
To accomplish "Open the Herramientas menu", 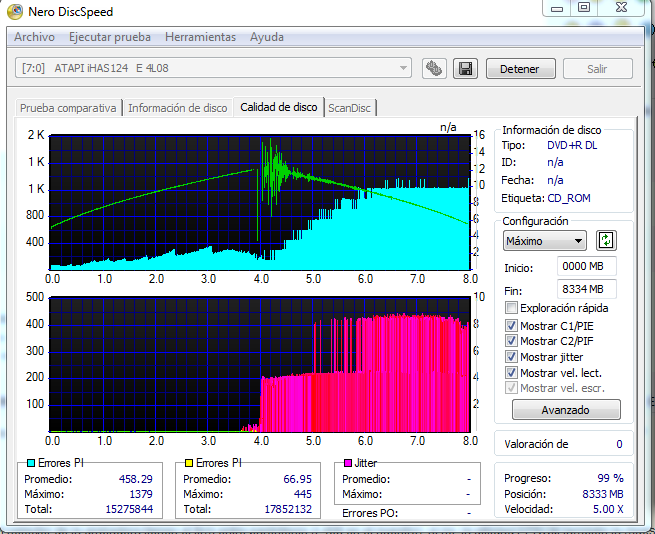I will [x=200, y=37].
